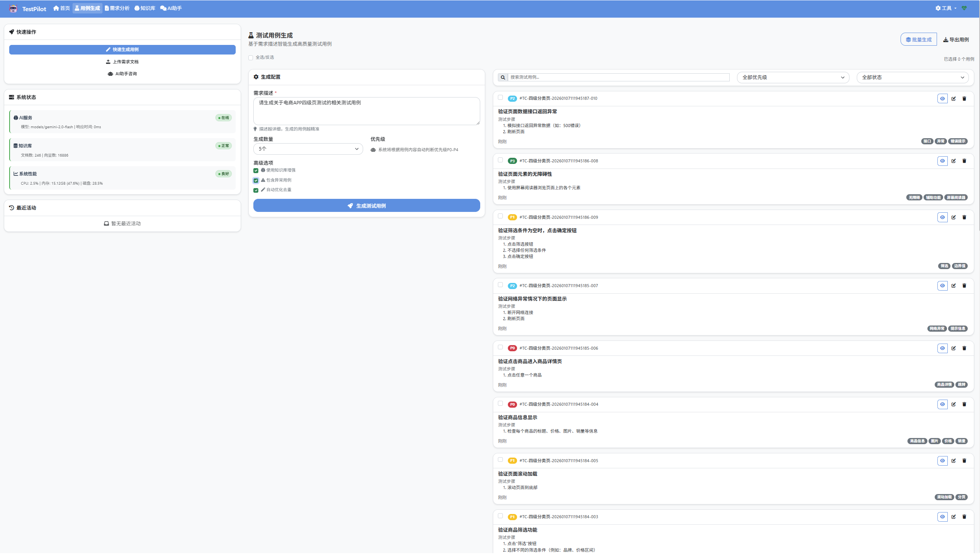980x557 pixels.
Task: Click the green heart icon in the top bar
Action: coord(964,8)
